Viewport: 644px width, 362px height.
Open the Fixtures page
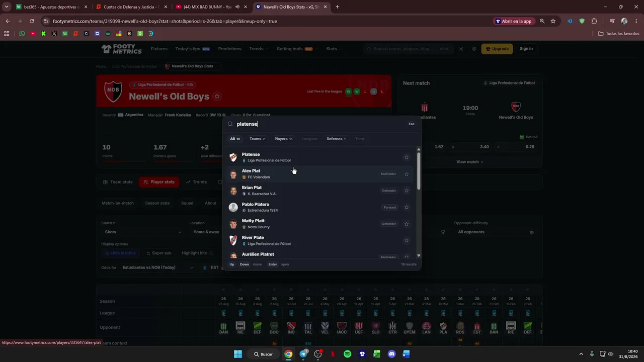[159, 49]
